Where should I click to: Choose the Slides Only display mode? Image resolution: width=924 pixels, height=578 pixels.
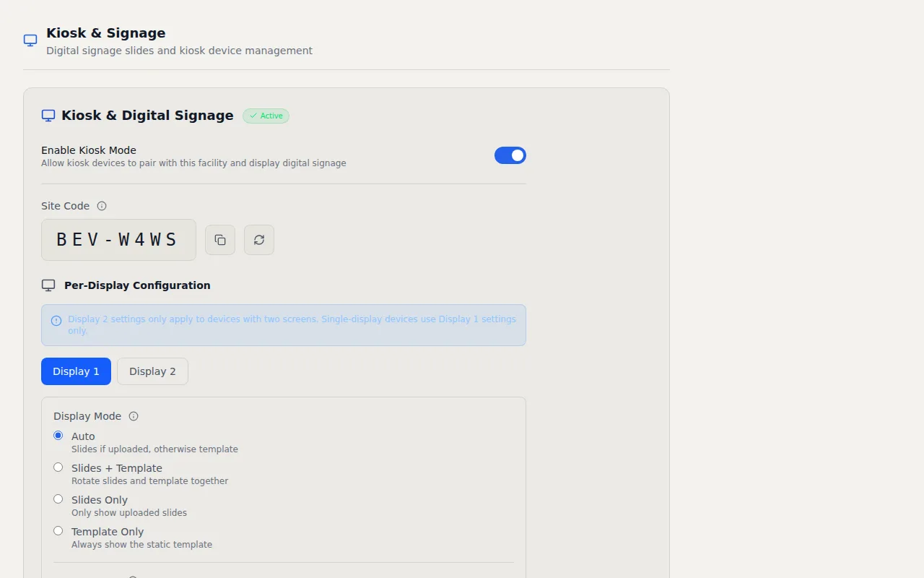click(58, 499)
